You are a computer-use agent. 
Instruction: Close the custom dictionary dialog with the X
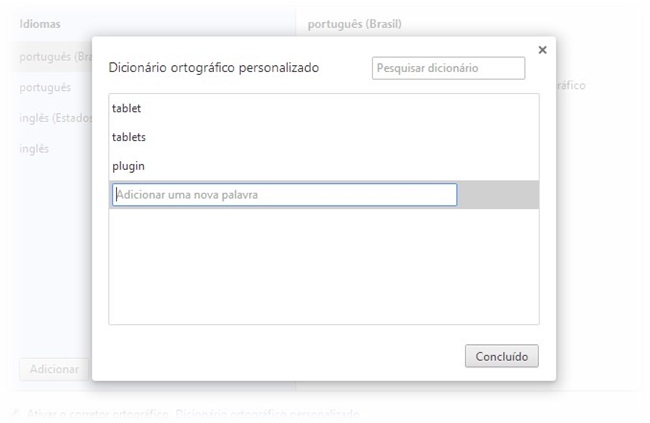542,50
